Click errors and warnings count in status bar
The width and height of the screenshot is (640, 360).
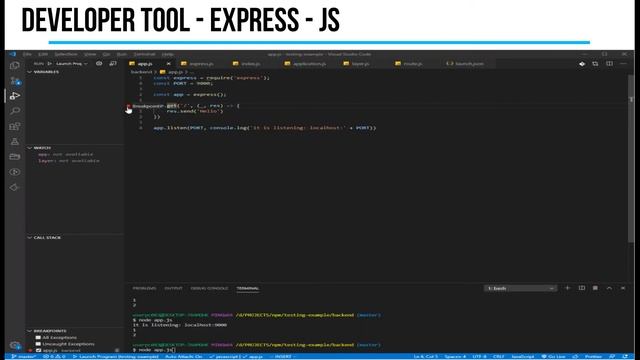coord(54,356)
